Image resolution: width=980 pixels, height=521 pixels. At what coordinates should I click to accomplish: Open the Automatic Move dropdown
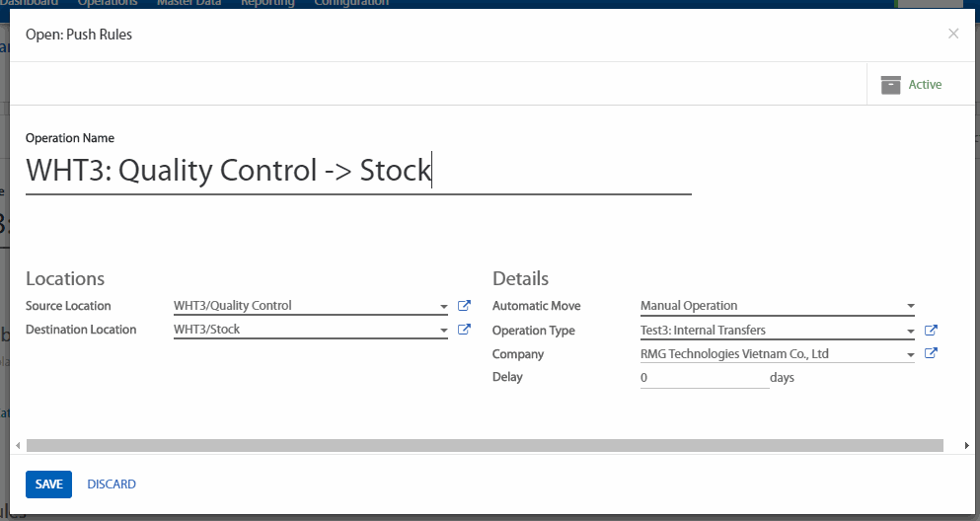[x=910, y=306]
